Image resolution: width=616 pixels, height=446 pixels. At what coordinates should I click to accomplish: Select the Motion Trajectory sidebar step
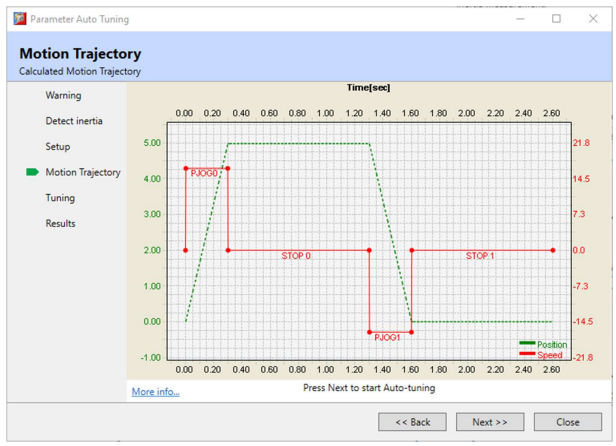83,172
